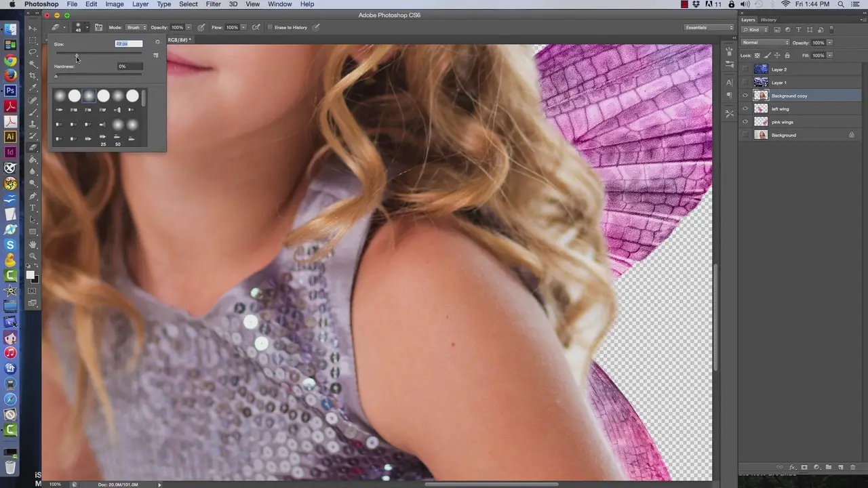Select the Clone Stamp tool

click(32, 124)
